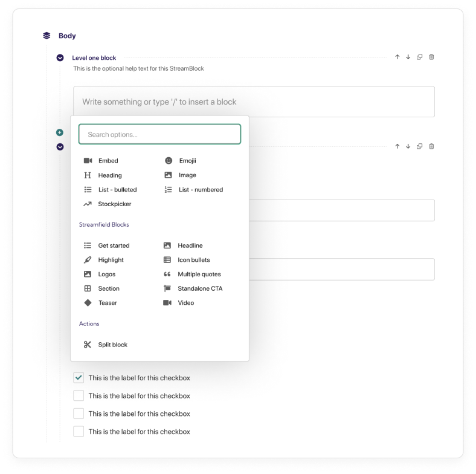The image size is (476, 474).
Task: Click the Stockpicker trend arrow icon
Action: pos(88,204)
